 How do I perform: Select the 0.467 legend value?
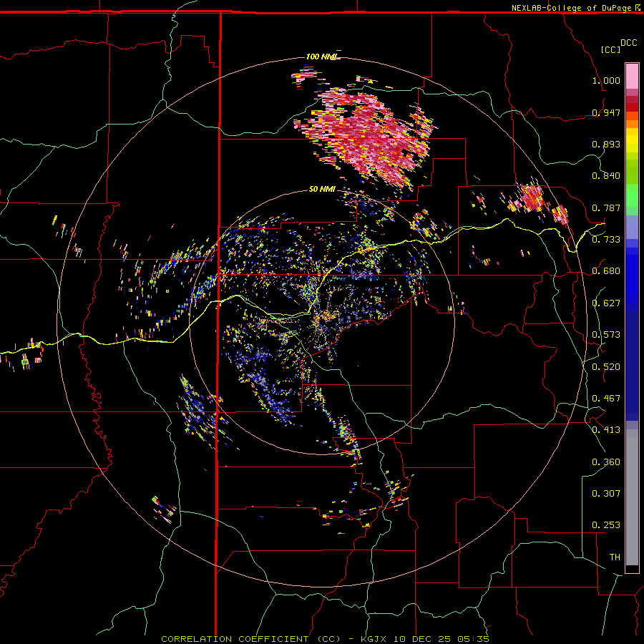[606, 399]
